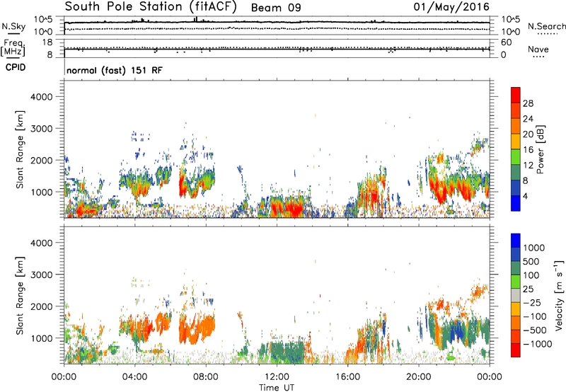
Task: Click the 500 label on the velocity colorbar
Action: click(531, 262)
